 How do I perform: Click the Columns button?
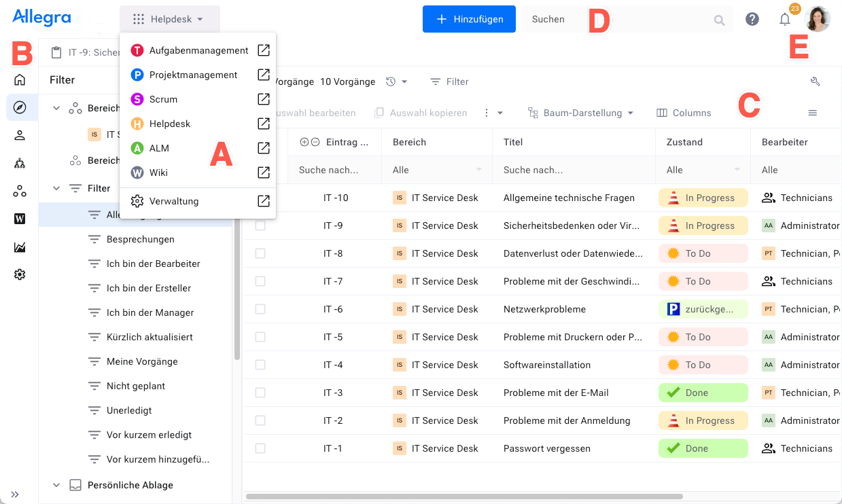[x=684, y=113]
